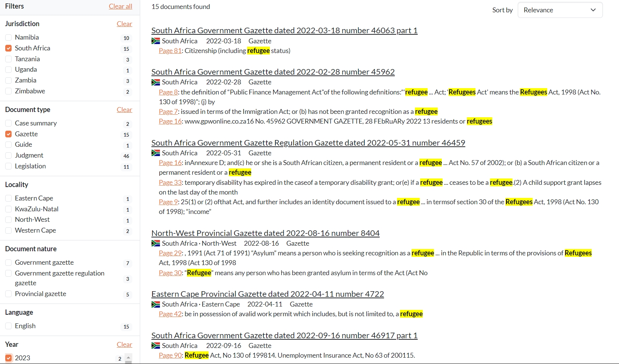Click the South Africa flag under gazette number 45962
619x364 pixels.
[155, 82]
